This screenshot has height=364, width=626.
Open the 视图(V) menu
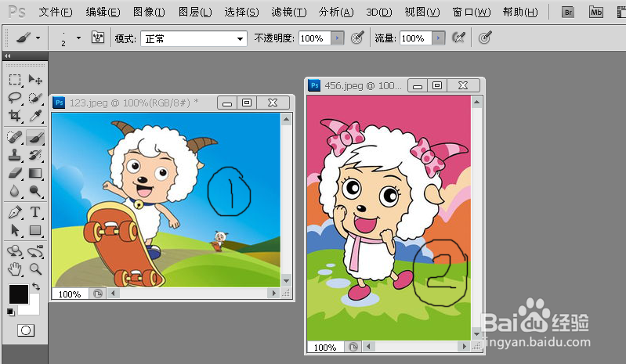422,13
